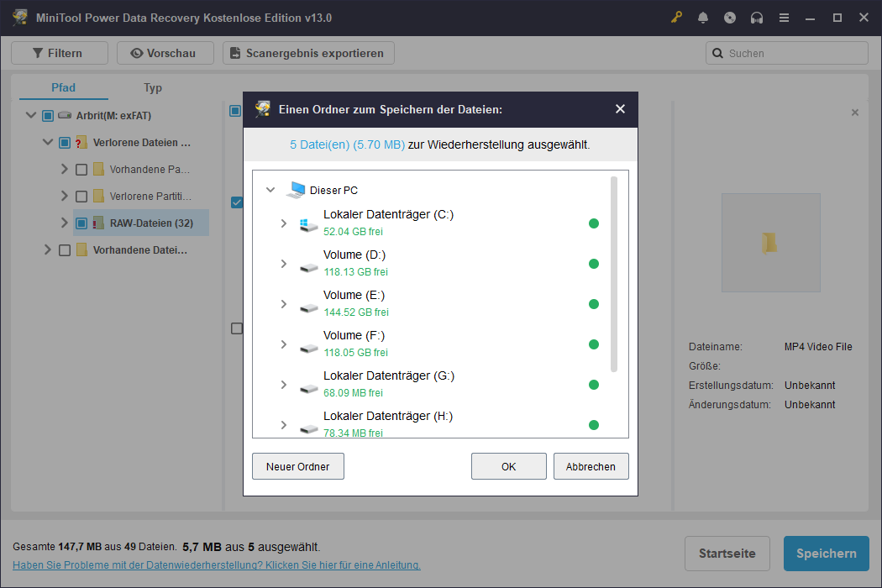Click the Vorhandene Datei... folder icon
The height and width of the screenshot is (588, 882).
coord(81,249)
